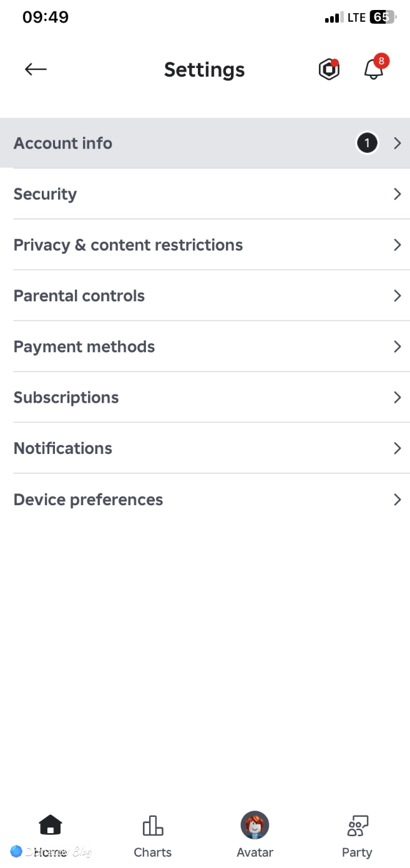Open the Party people icon
The image size is (410, 868).
[x=357, y=826]
